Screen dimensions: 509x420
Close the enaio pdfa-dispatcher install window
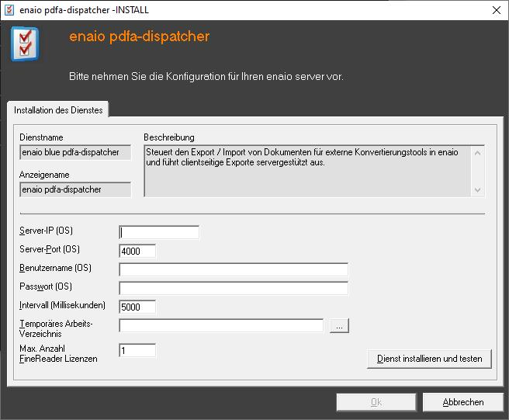(495, 10)
